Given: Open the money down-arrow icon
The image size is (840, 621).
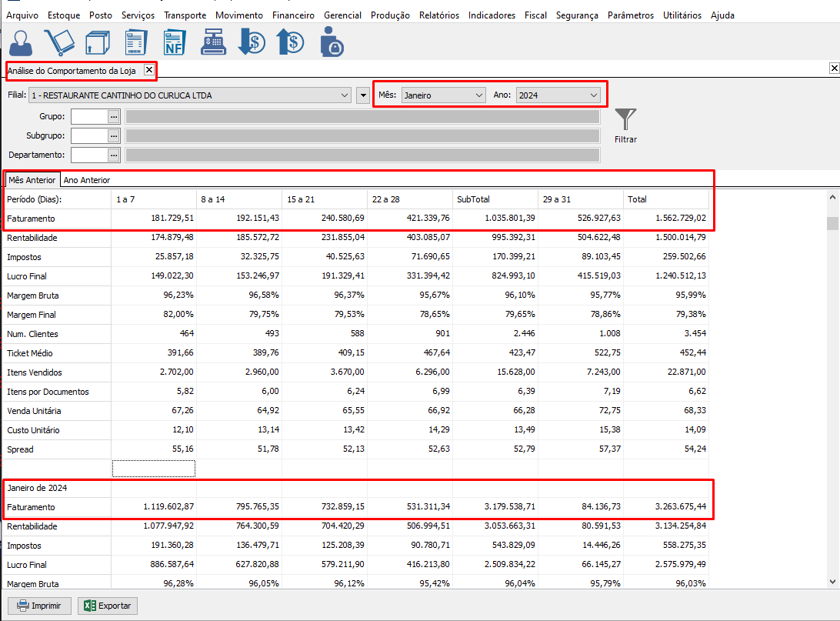Looking at the screenshot, I should coord(252,42).
